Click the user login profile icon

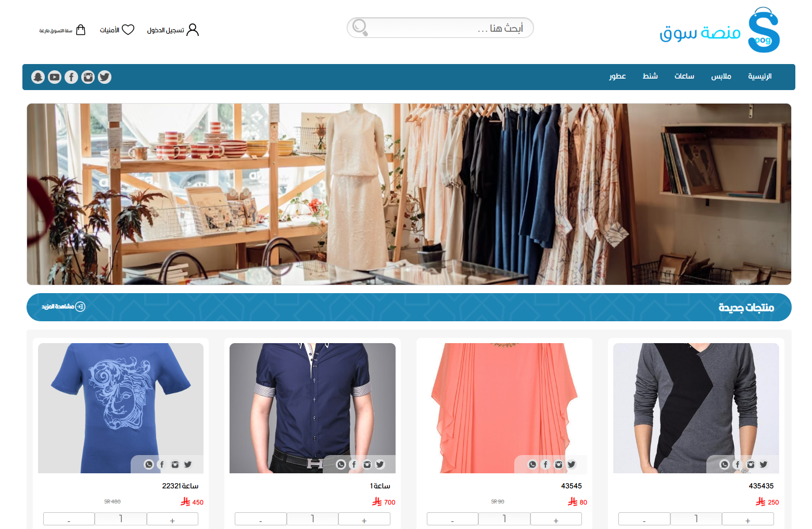pos(193,30)
